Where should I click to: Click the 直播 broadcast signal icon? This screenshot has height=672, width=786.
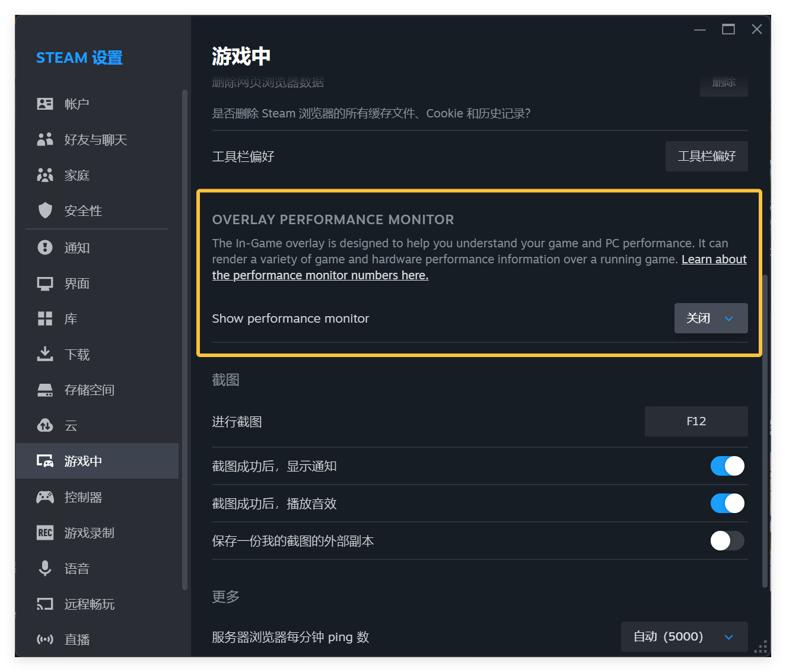click(x=45, y=639)
